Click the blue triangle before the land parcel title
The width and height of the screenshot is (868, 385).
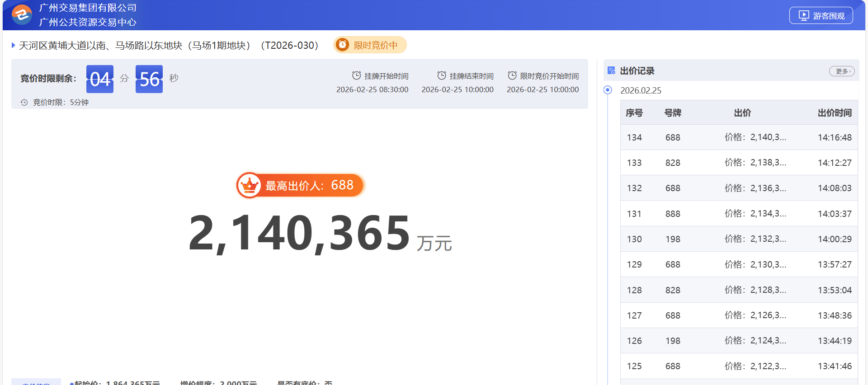14,45
